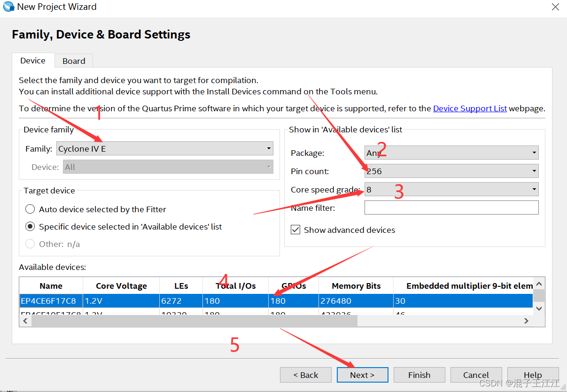The image size is (567, 392).
Task: Click the Name filter text field
Action: point(451,208)
